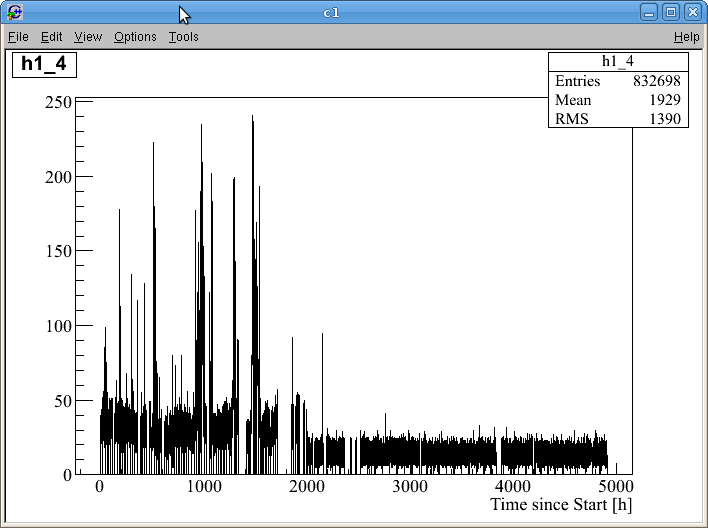Open the Edit menu
Image resolution: width=708 pixels, height=528 pixels.
(x=51, y=37)
